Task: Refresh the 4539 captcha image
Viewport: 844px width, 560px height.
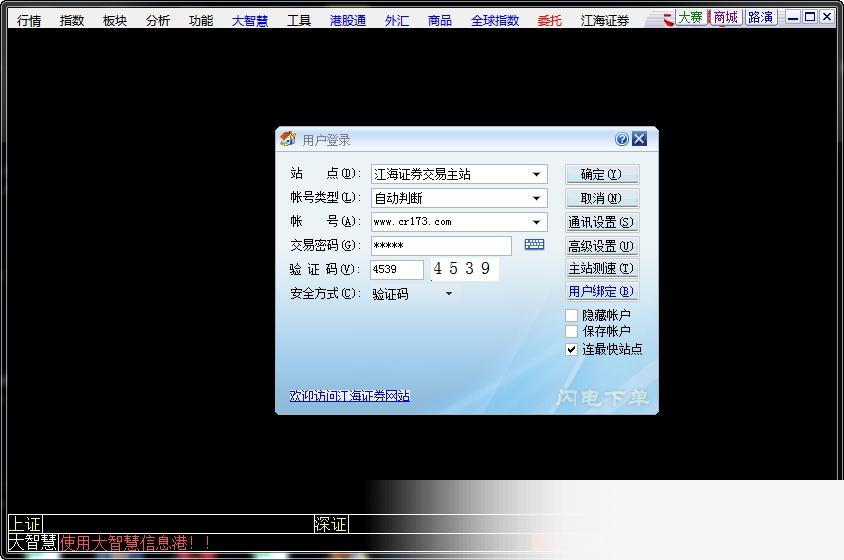Action: click(465, 268)
